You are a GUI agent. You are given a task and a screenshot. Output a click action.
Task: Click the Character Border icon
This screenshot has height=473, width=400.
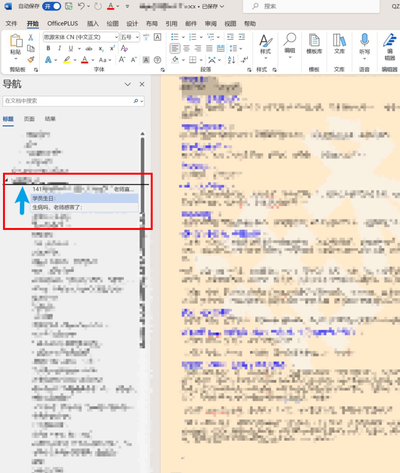point(157,37)
